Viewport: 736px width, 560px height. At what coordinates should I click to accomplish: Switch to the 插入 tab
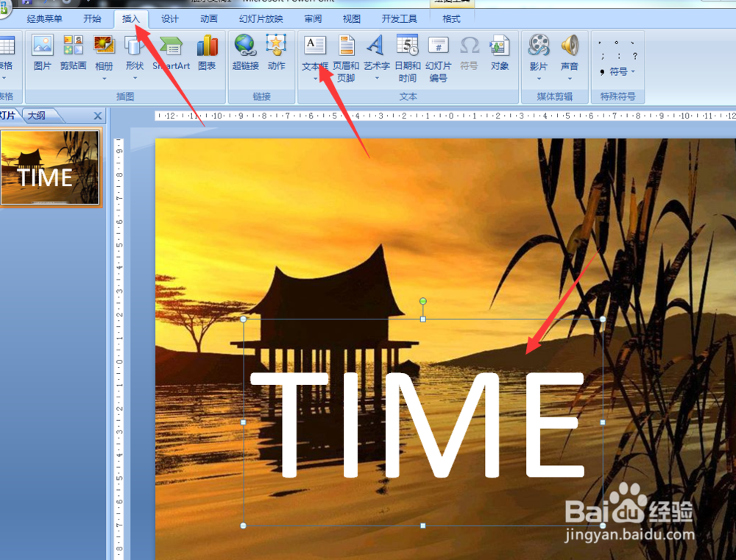click(131, 19)
